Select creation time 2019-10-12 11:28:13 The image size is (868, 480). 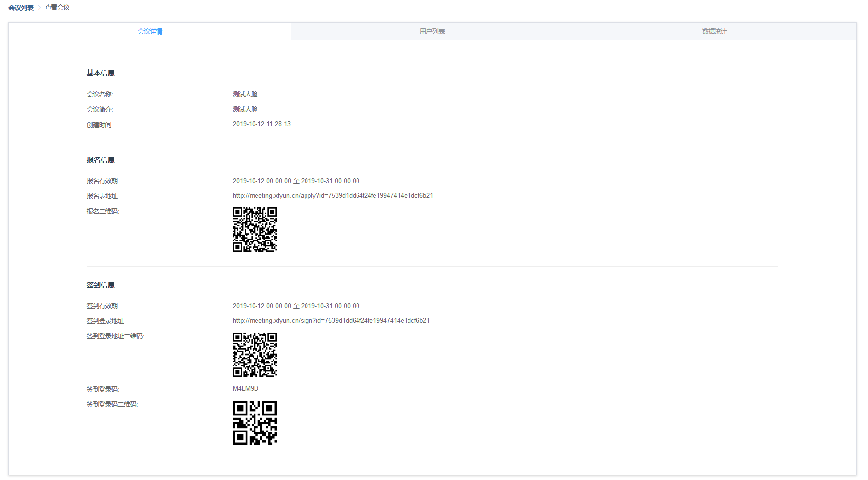[261, 124]
